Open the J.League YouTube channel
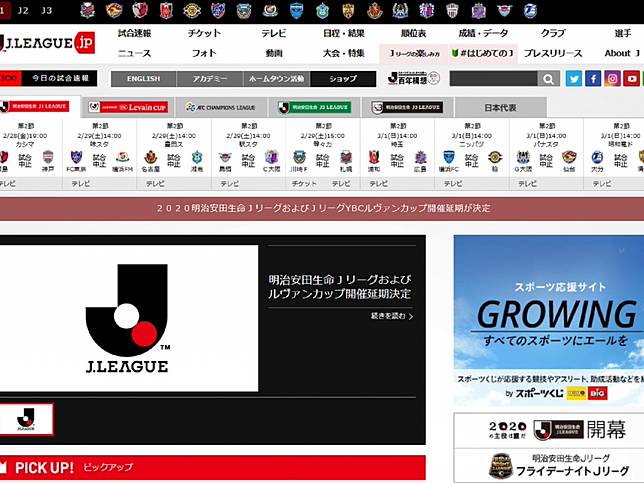 (x=632, y=78)
